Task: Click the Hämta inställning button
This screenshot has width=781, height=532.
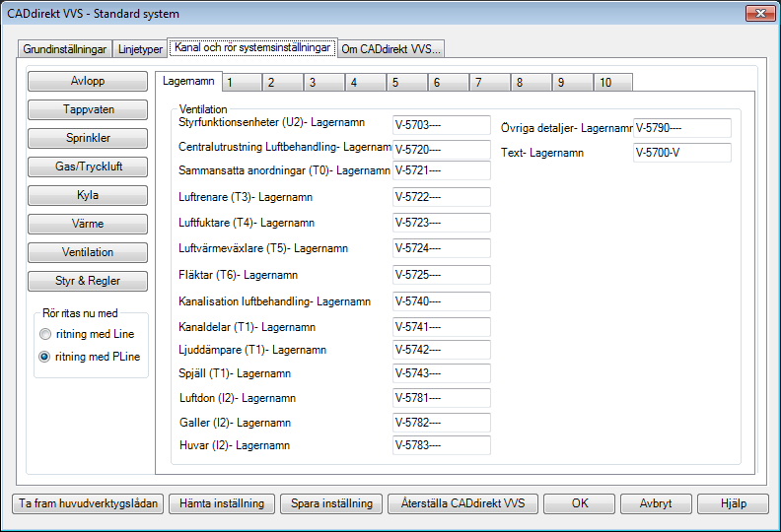Action: (222, 503)
